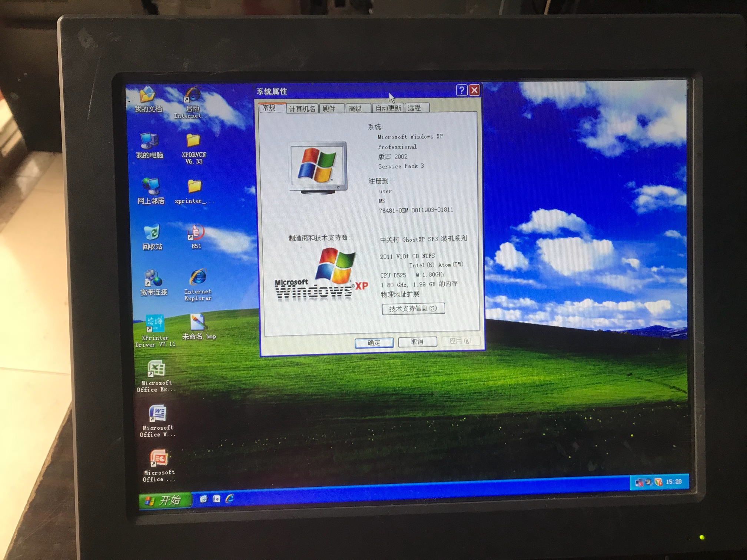Open the Internet Explorer desktop icon
This screenshot has height=560, width=747.
pos(198,284)
